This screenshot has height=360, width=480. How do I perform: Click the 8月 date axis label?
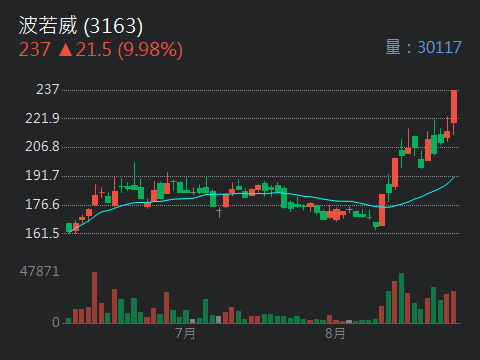335,333
